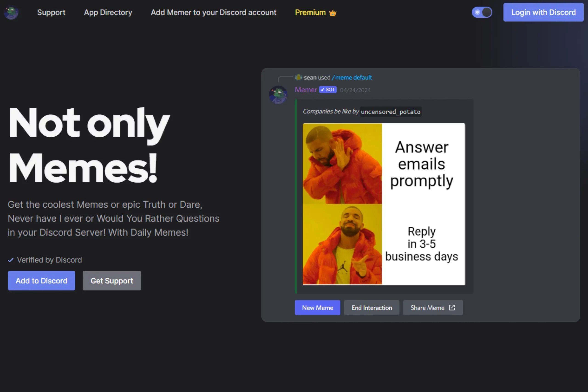Click the uncensored_potato username tag

(390, 112)
